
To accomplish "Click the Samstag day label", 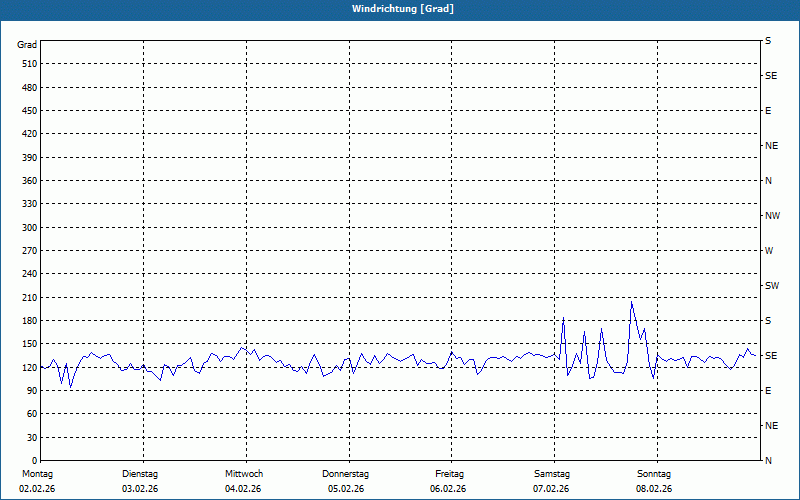I will pyautogui.click(x=552, y=474).
